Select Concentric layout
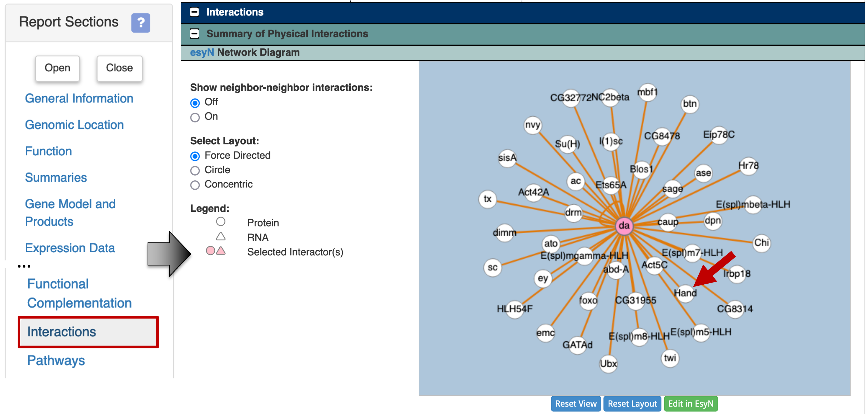Viewport: 868px width, 415px height. 195,185
